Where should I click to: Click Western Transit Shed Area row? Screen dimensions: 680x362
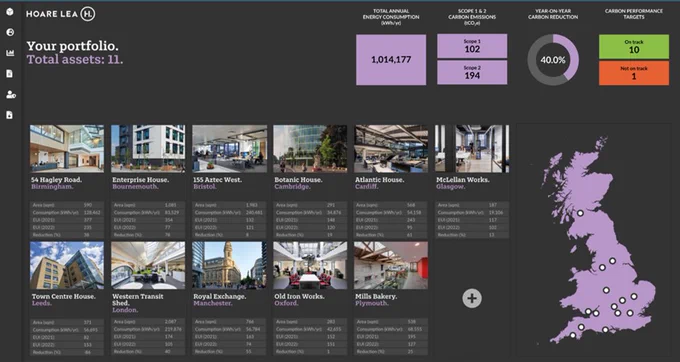coord(148,322)
